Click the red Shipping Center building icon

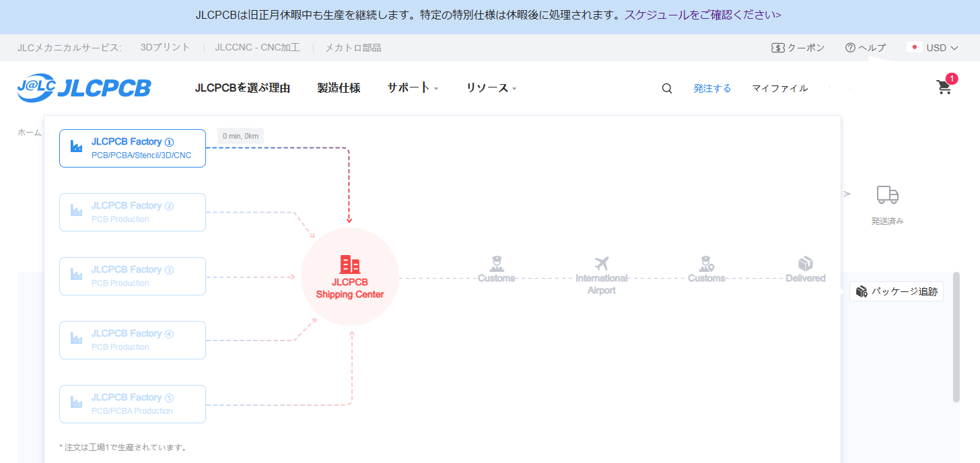click(349, 264)
